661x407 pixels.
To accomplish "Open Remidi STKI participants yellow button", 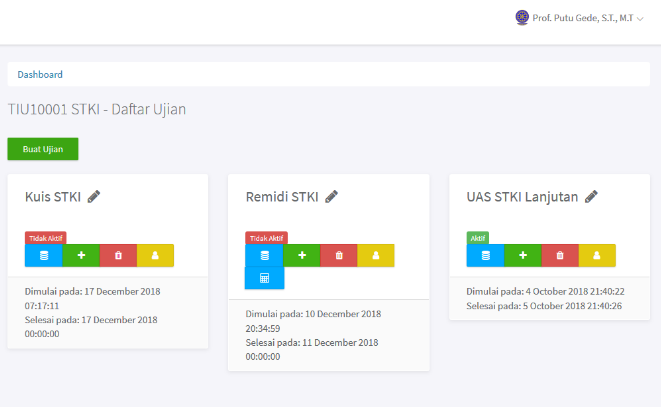I will click(376, 255).
